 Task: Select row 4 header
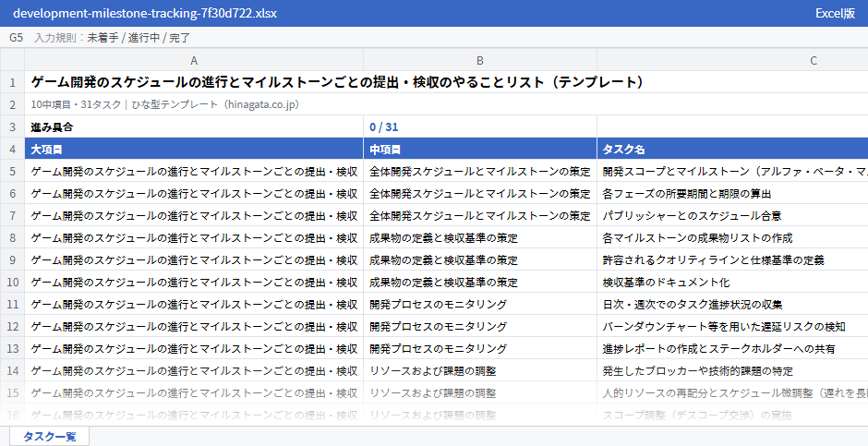(12, 149)
